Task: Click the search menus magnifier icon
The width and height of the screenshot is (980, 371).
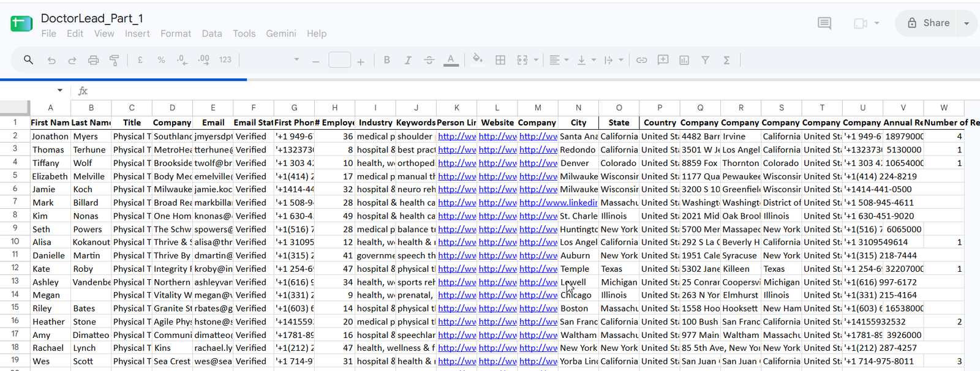Action: [x=28, y=60]
